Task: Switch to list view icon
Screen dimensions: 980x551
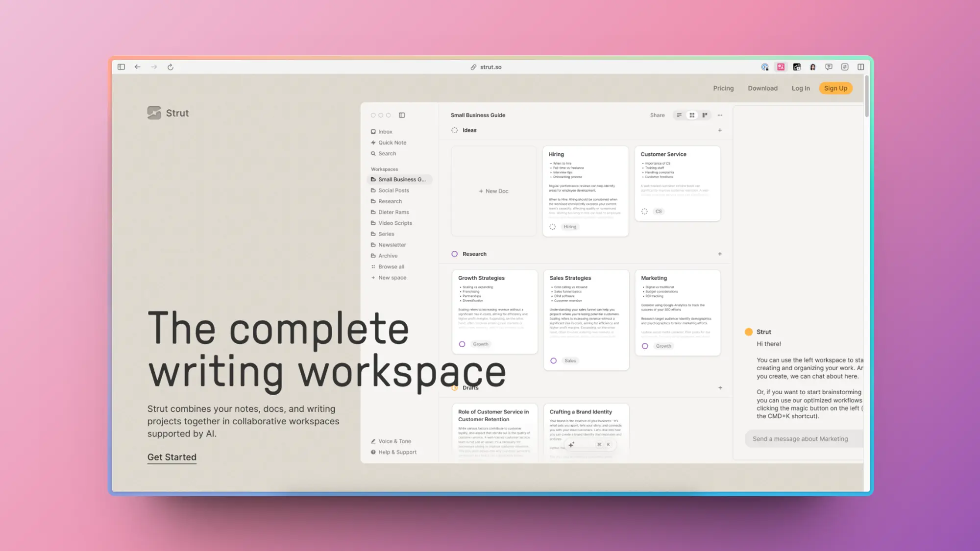Action: click(x=679, y=115)
